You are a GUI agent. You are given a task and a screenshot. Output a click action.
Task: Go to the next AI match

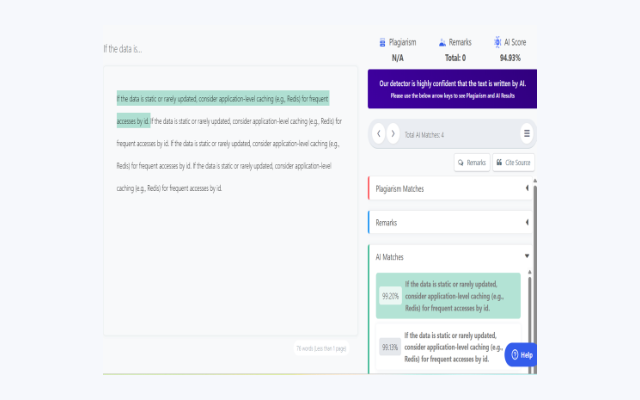[x=393, y=134]
